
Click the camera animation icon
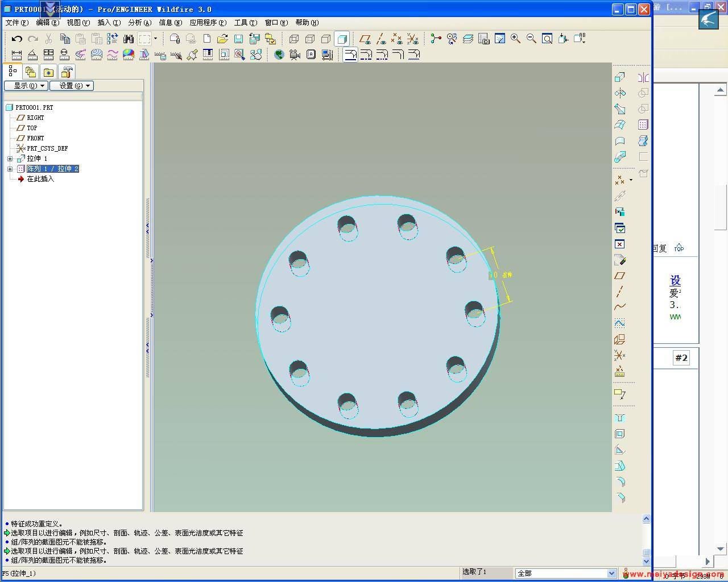click(x=295, y=55)
